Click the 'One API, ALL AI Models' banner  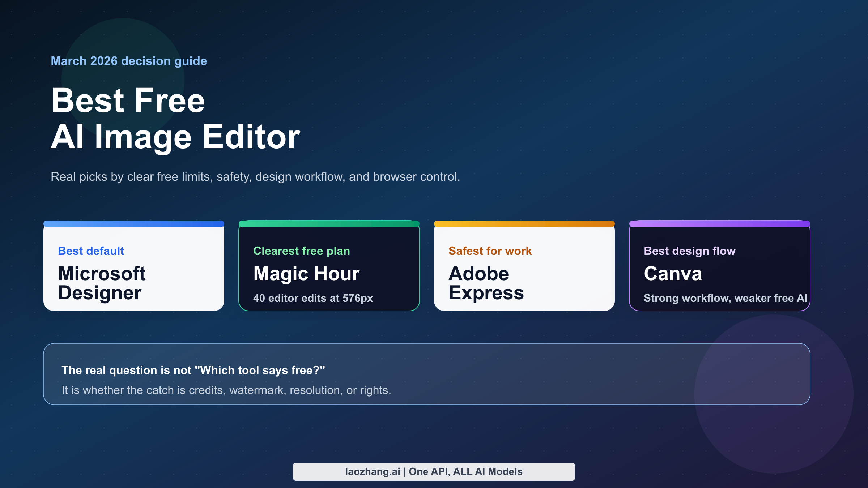pyautogui.click(x=434, y=471)
